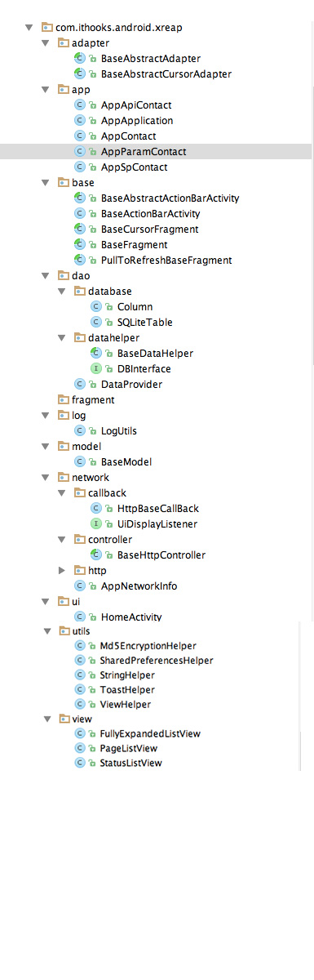314x980 pixels.
Task: Click the abstract class icon of BaseAbstractAdapter
Action: (x=80, y=59)
